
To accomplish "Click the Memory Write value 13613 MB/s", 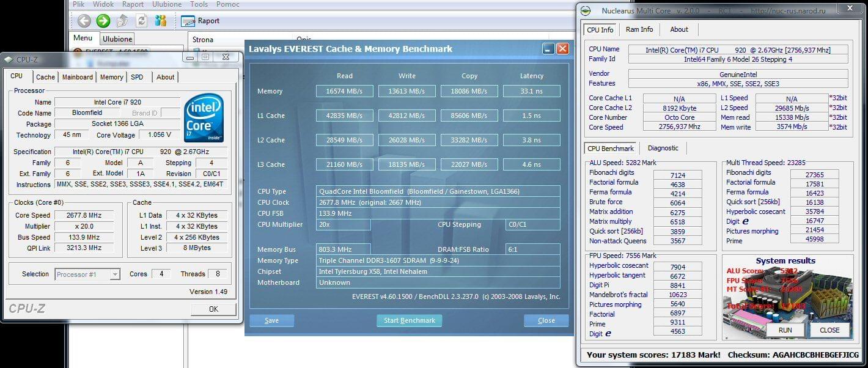I will click(x=406, y=91).
